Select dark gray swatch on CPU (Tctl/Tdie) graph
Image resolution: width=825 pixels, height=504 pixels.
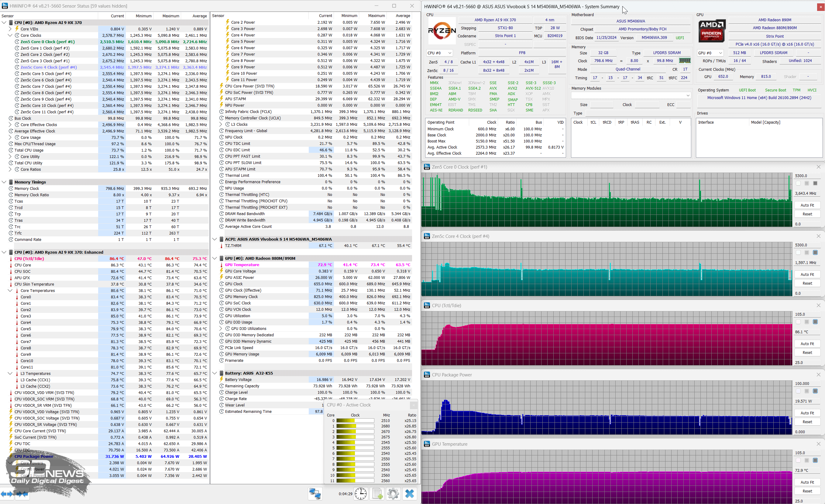point(815,322)
